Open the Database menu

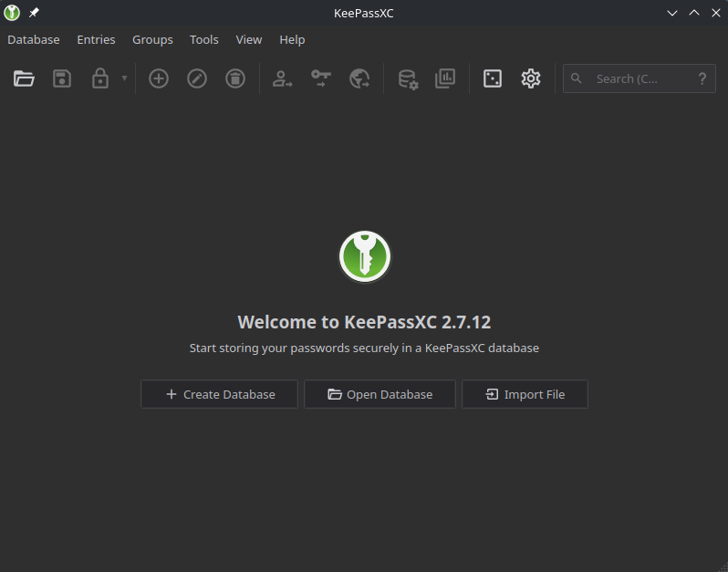click(34, 40)
